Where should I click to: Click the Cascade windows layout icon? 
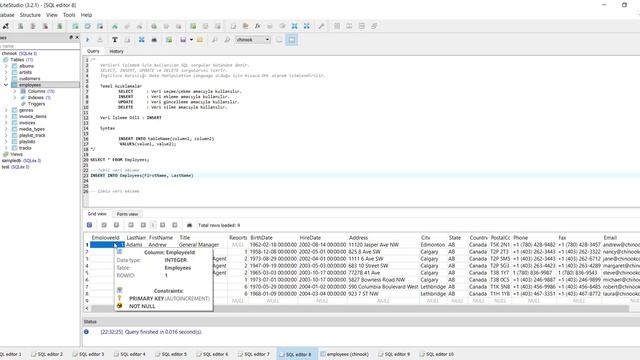click(x=374, y=26)
